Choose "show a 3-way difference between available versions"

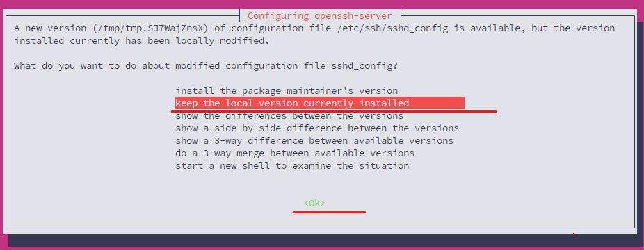314,140
